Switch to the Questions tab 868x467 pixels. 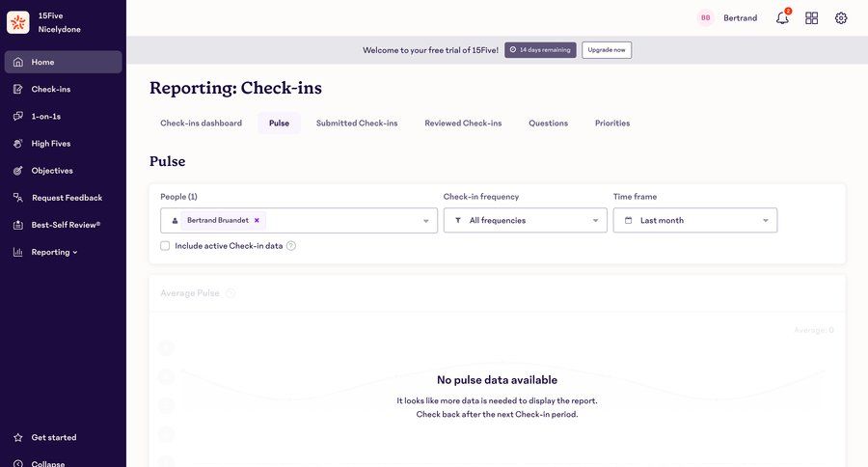[x=548, y=124]
